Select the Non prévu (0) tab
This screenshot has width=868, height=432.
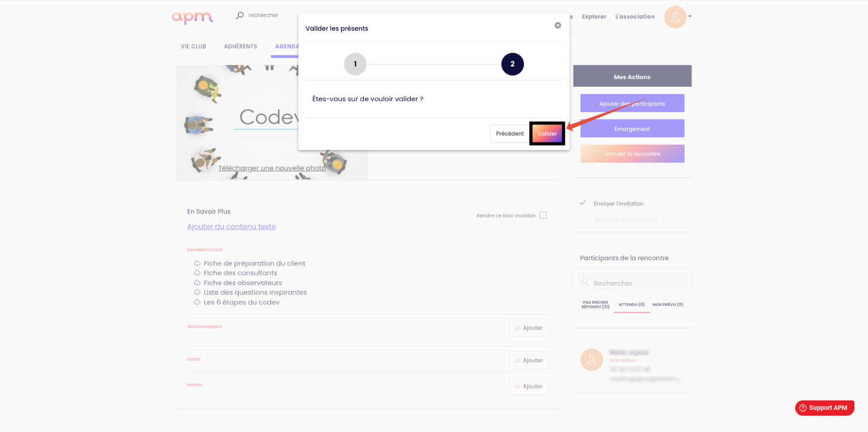tap(668, 304)
